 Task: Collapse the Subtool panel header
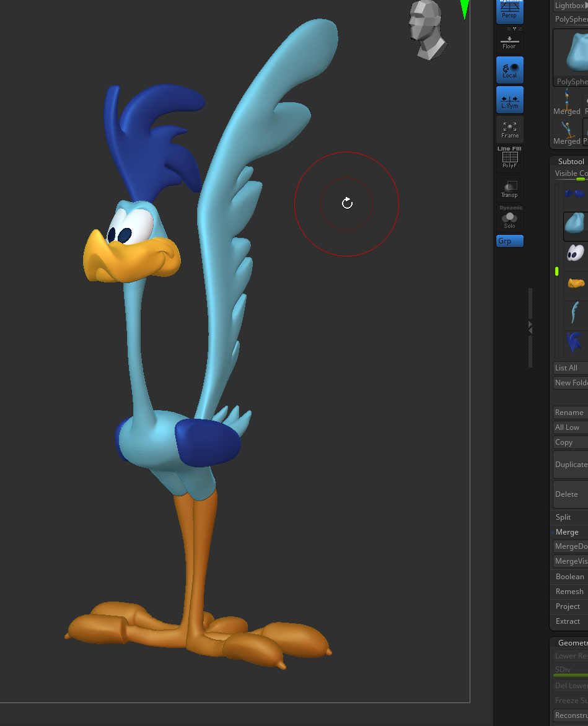click(571, 162)
